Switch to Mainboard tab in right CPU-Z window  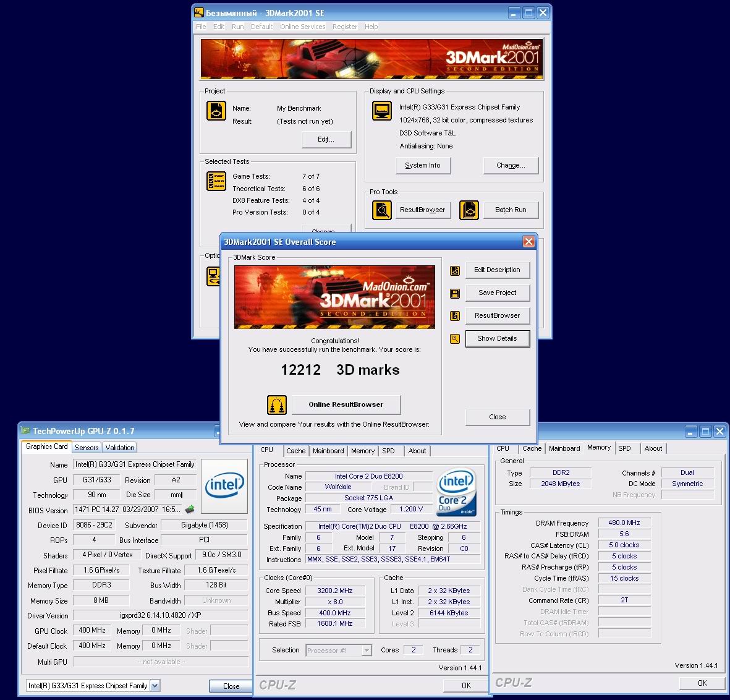(564, 448)
